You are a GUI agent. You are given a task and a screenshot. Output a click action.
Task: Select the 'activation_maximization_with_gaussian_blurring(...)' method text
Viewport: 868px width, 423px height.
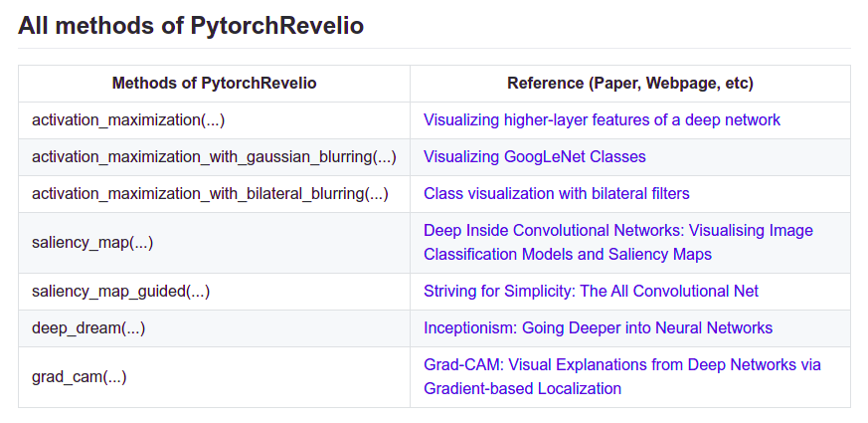(214, 156)
